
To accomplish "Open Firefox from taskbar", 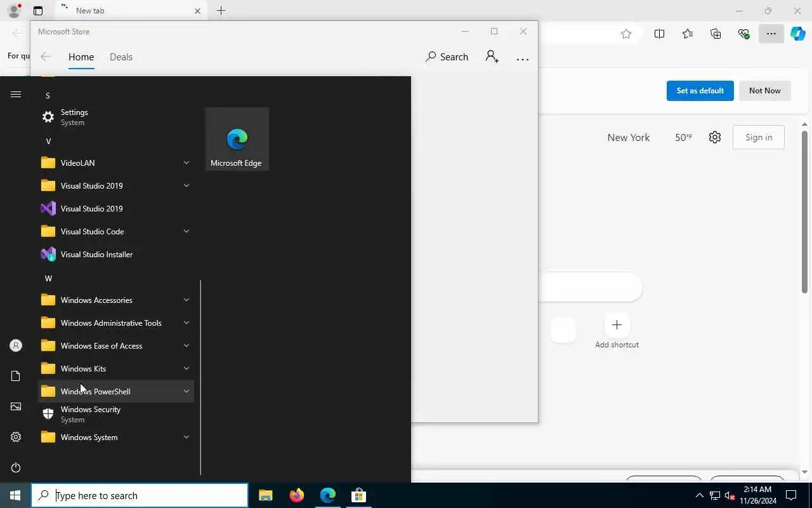I will pyautogui.click(x=296, y=495).
